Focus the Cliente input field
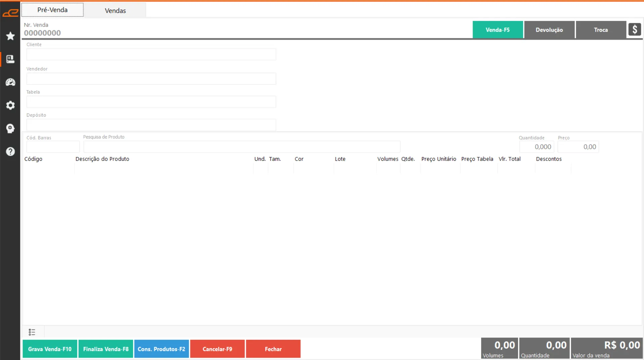644x360 pixels. pos(151,54)
